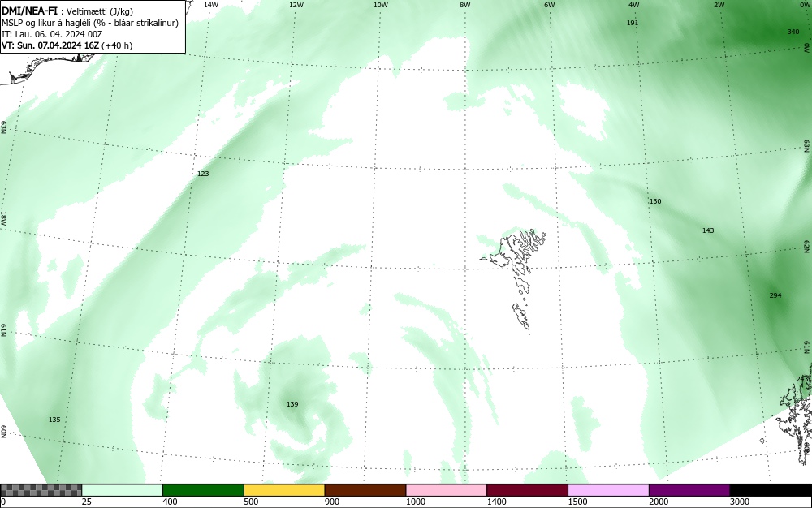The image size is (812, 508).
Task: Click the value '123' on the map
Action: (x=203, y=174)
